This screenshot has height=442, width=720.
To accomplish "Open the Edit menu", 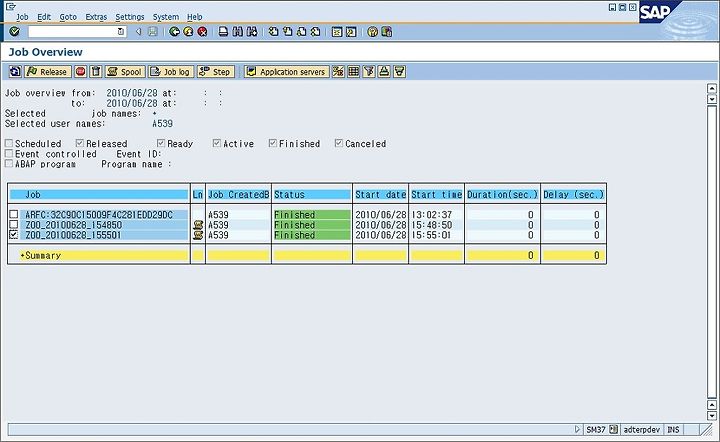I will tap(44, 17).
